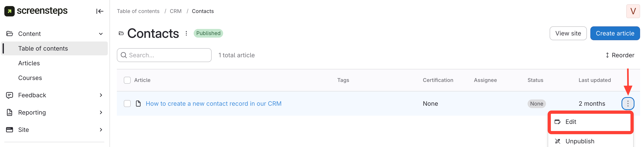Click the article row three-dot options icon
Viewport: 644px width, 147px height.
point(628,104)
